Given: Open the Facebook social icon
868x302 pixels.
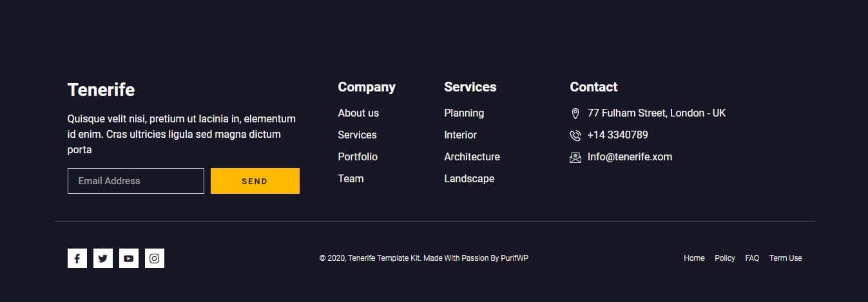Looking at the screenshot, I should (x=77, y=258).
